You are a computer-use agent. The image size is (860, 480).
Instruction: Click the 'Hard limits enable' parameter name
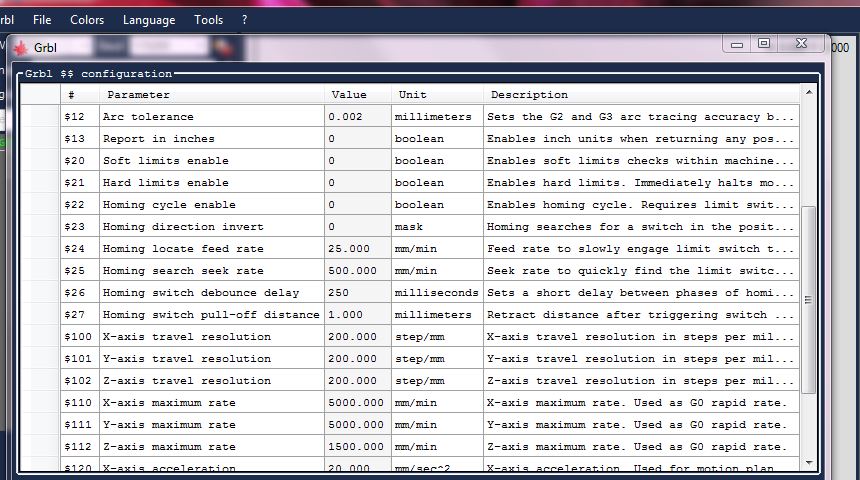pyautogui.click(x=166, y=183)
